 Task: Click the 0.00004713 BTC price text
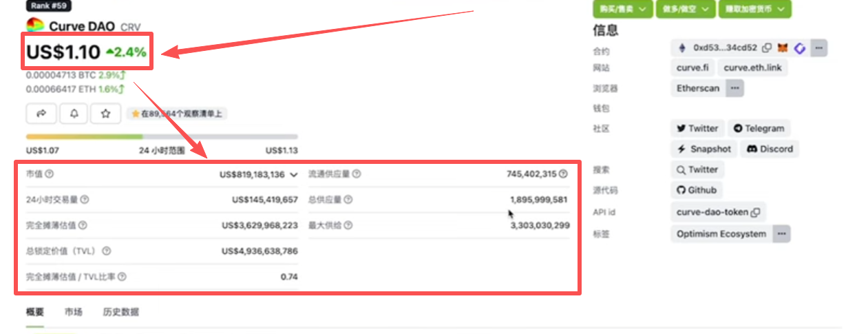pyautogui.click(x=61, y=74)
